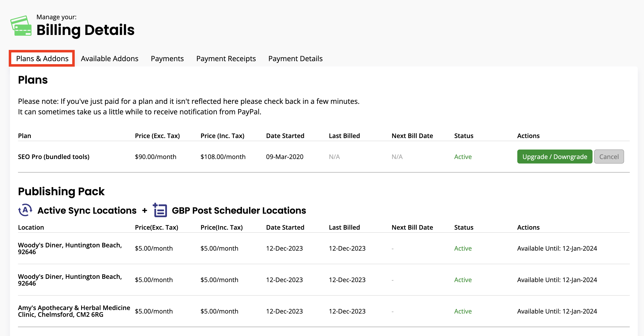Click the Plans table Next Bill Date header
This screenshot has height=336, width=644.
412,136
